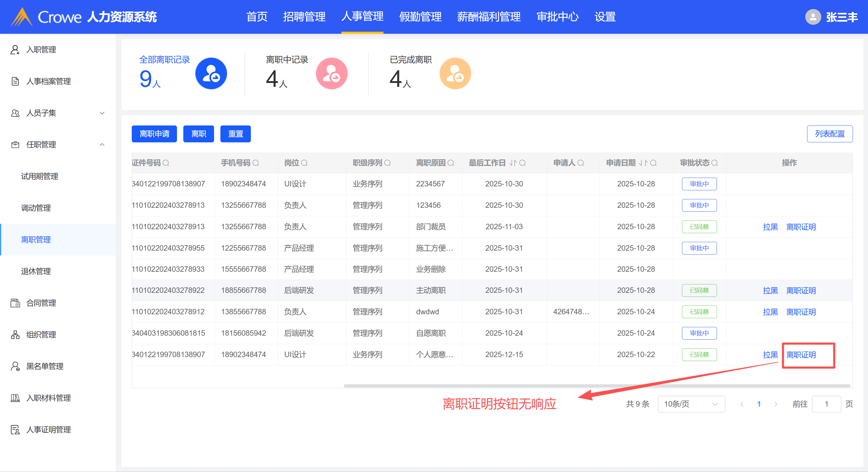Click the search icon beside 审批状态 column
Image resolution: width=868 pixels, height=472 pixels.
pos(714,163)
